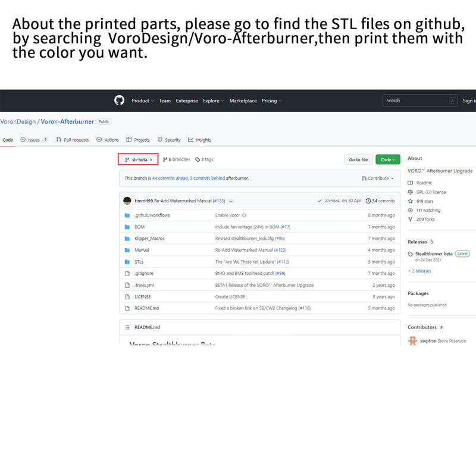This screenshot has height=476, width=476.
Task: Open the green Code dropdown button
Action: 388,159
